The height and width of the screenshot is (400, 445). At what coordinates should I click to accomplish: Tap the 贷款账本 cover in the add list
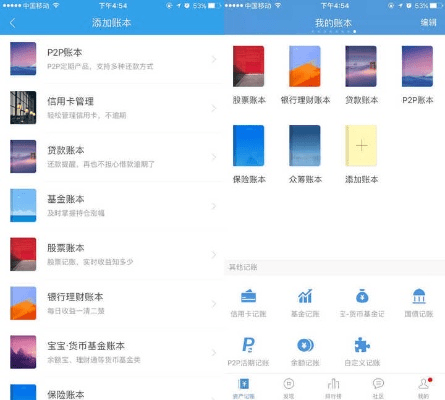(x=23, y=156)
